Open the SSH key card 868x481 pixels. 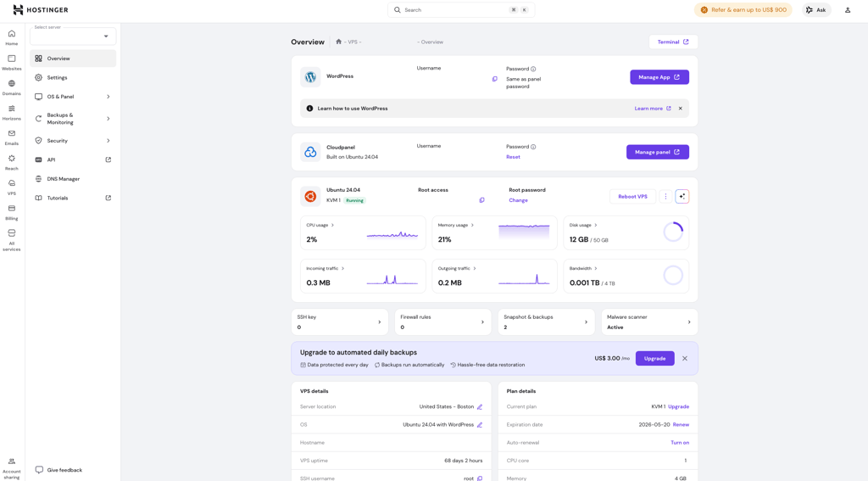pos(339,322)
